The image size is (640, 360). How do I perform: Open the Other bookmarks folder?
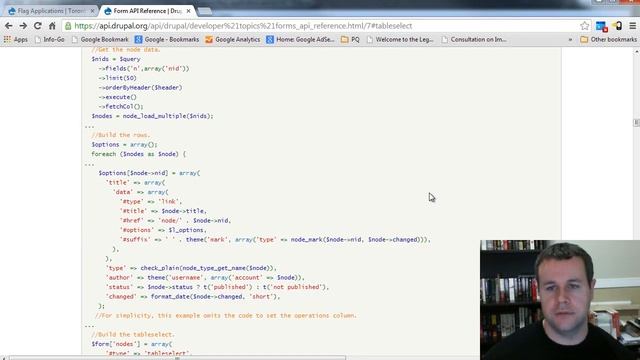[x=609, y=40]
